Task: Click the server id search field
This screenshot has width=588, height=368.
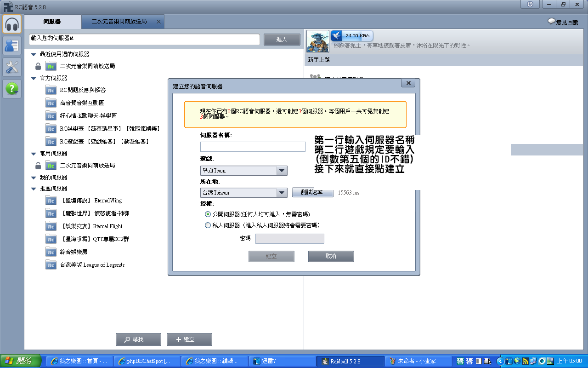Action: (x=145, y=40)
